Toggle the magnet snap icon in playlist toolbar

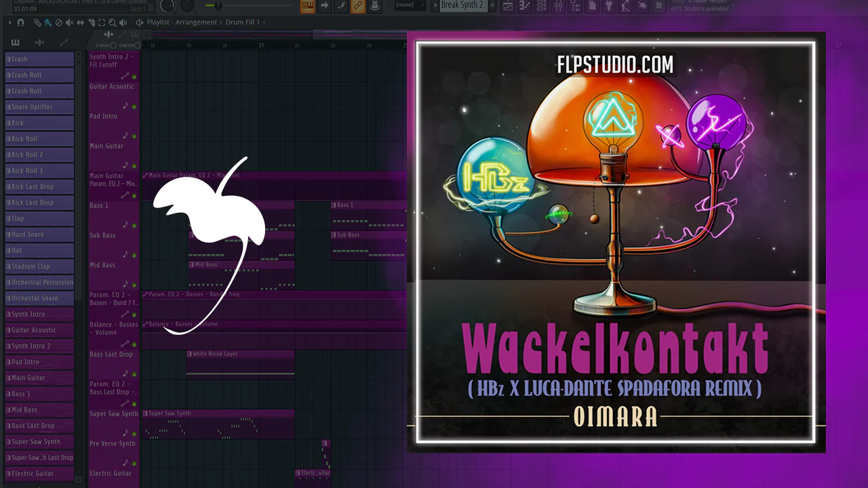(x=20, y=22)
